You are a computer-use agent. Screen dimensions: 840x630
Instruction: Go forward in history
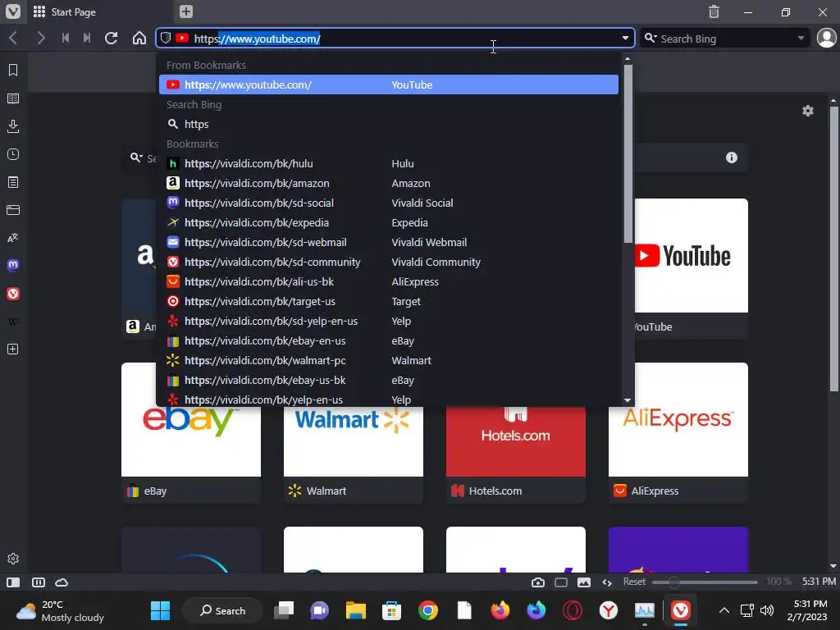(x=41, y=38)
